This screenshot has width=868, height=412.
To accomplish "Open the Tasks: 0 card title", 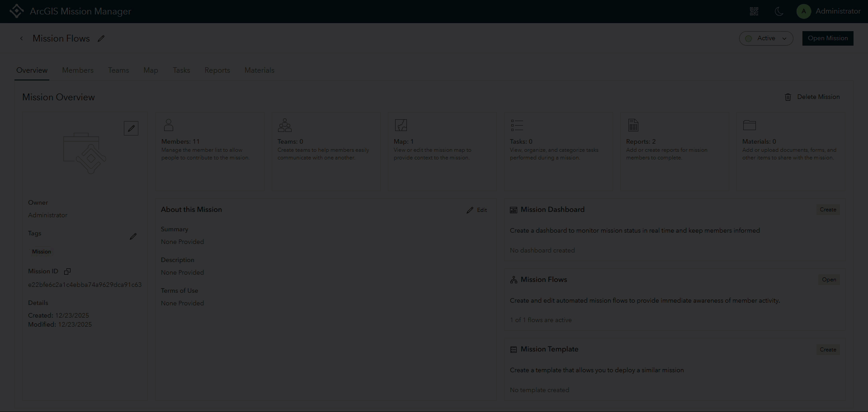I will click(x=521, y=141).
